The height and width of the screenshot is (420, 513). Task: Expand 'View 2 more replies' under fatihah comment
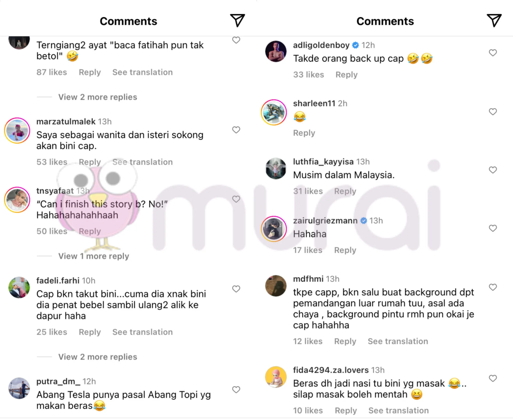coord(98,97)
